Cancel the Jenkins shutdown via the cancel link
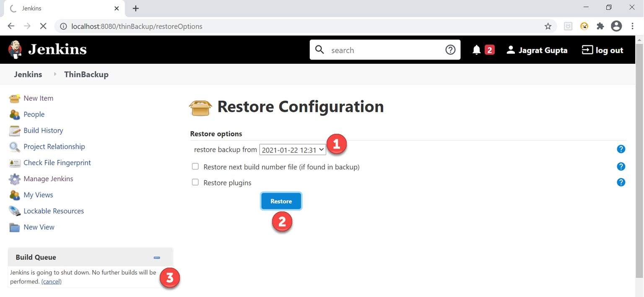The height and width of the screenshot is (297, 644). point(51,281)
